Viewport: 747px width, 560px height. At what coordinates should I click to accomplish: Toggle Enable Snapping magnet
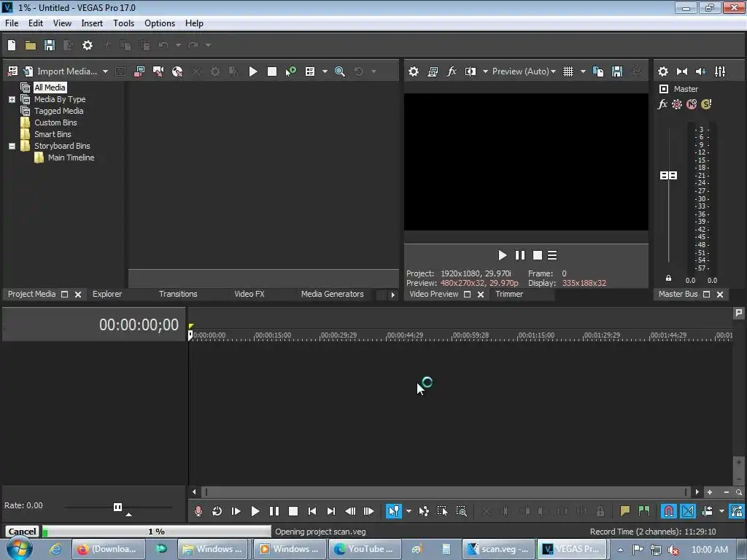point(669,511)
